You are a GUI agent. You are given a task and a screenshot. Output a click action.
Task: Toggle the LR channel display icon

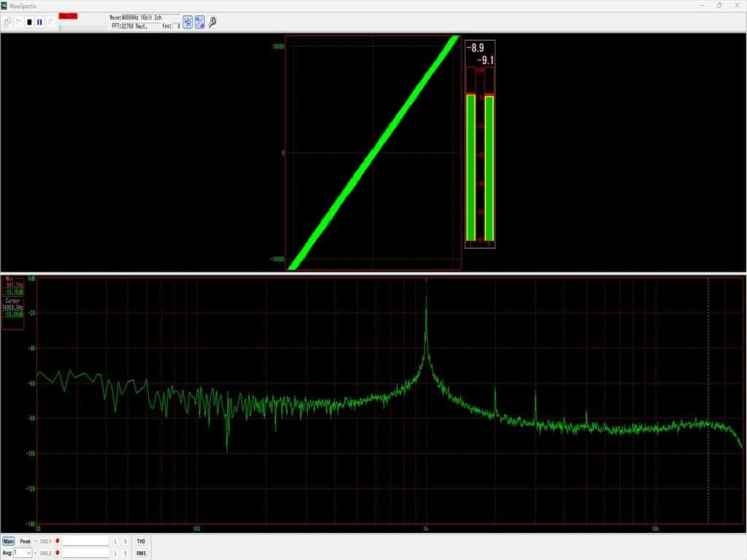(x=187, y=23)
